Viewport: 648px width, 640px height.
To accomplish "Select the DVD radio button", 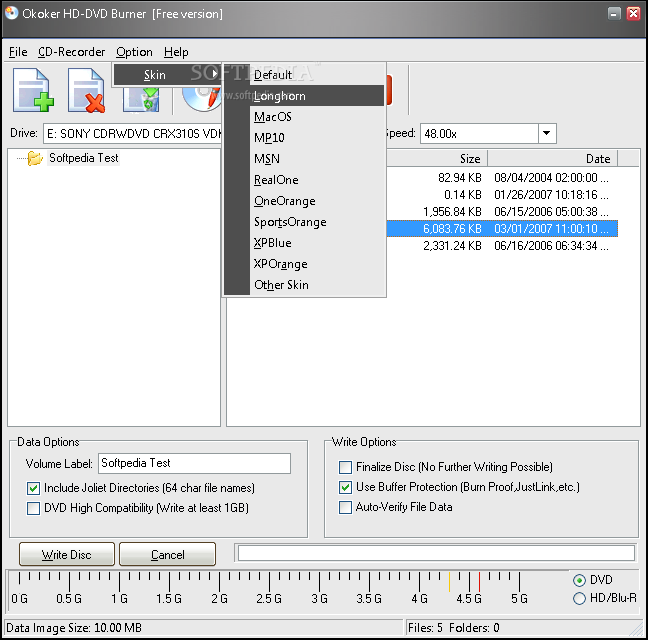I will 579,580.
